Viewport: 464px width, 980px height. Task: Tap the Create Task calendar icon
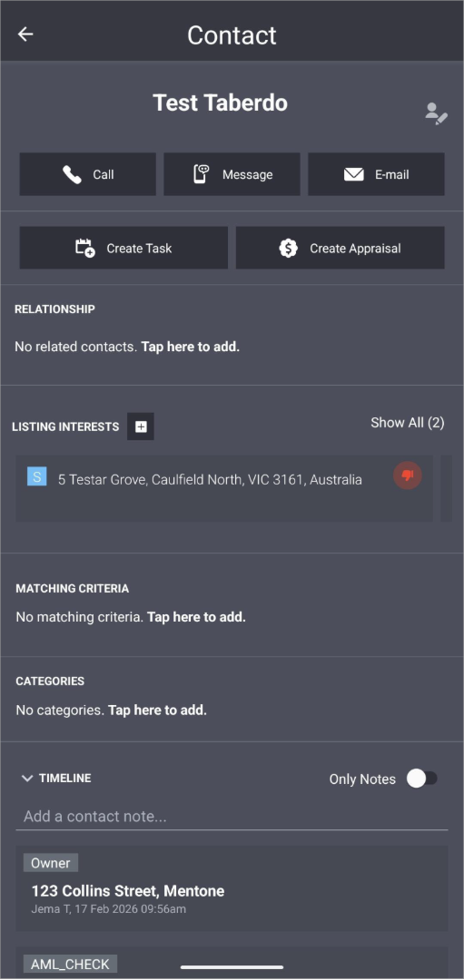(85, 248)
